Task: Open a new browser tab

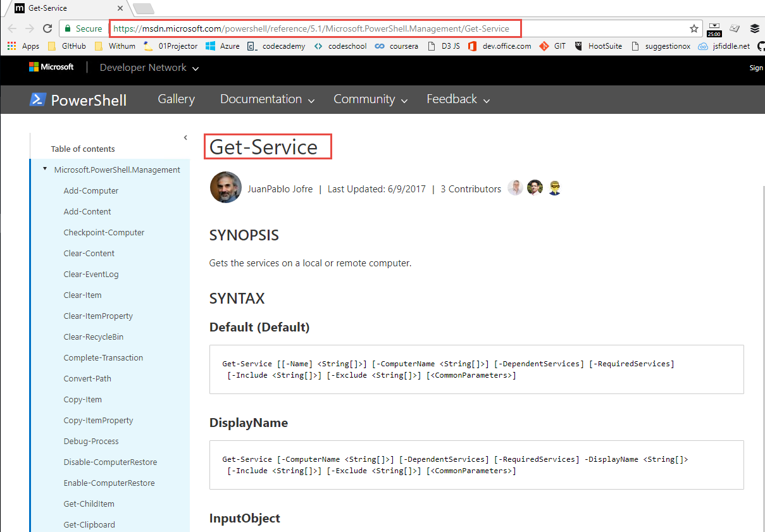Action: (x=144, y=8)
